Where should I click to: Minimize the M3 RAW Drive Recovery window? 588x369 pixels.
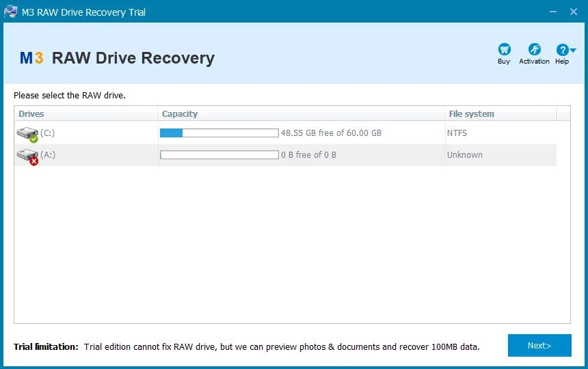pyautogui.click(x=552, y=12)
